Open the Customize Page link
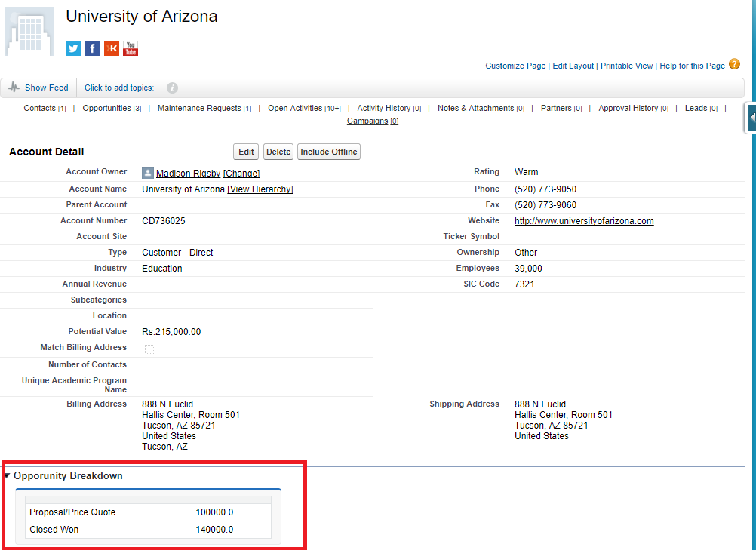Image resolution: width=756 pixels, height=550 pixels. (x=515, y=66)
